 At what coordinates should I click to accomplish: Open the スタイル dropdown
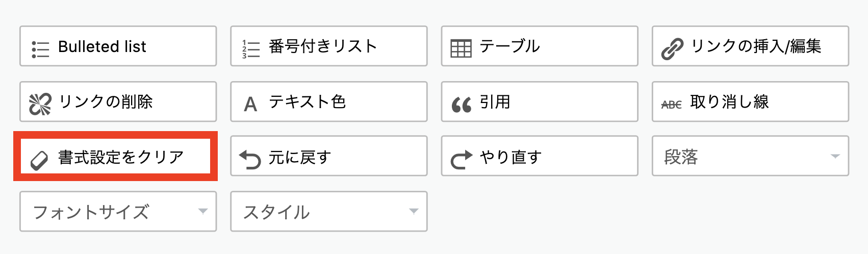329,211
